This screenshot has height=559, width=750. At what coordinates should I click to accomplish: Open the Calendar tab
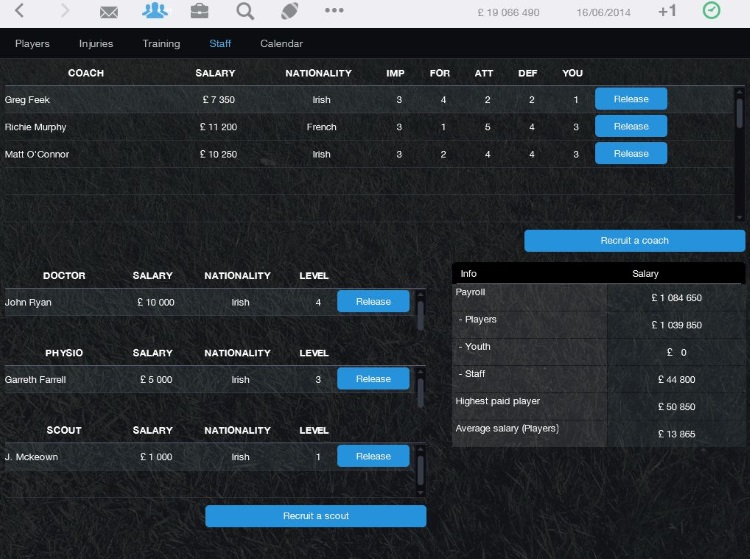click(281, 44)
